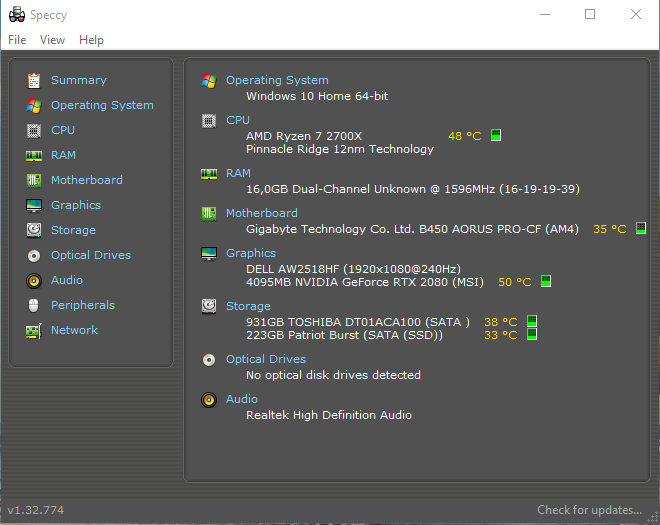Click the motherboard temperature green indicator icon
Viewport: 660px width, 525px height.
pos(641,228)
